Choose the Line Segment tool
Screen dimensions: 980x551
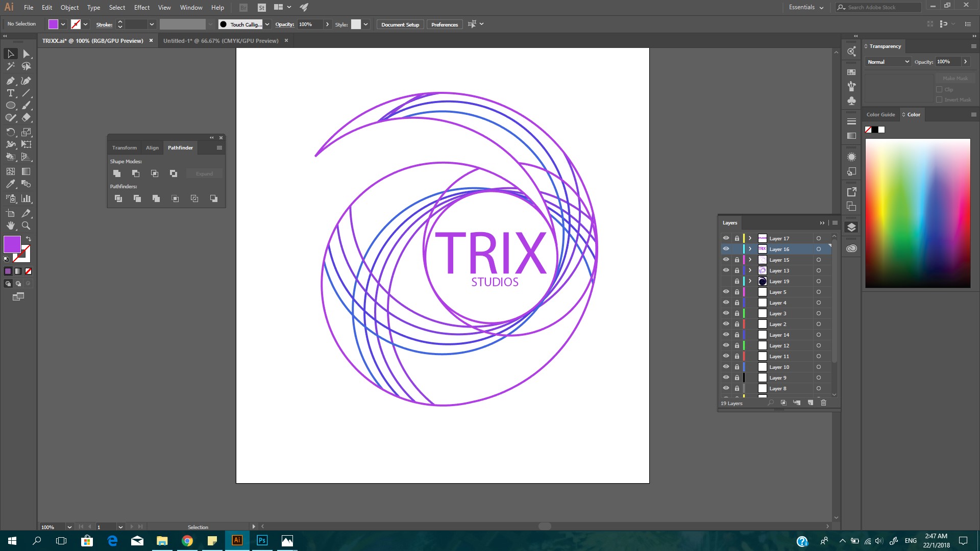coord(26,93)
